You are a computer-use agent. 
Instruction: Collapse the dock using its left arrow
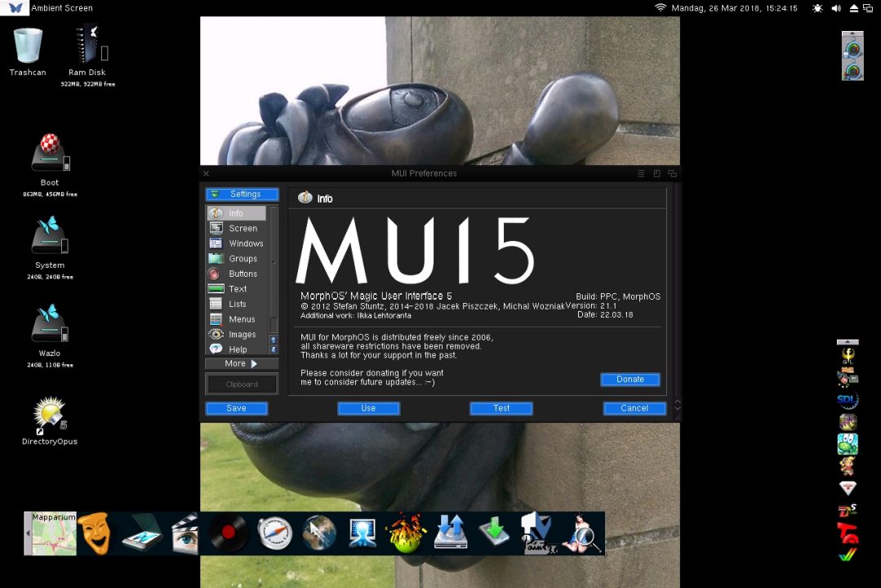point(28,533)
